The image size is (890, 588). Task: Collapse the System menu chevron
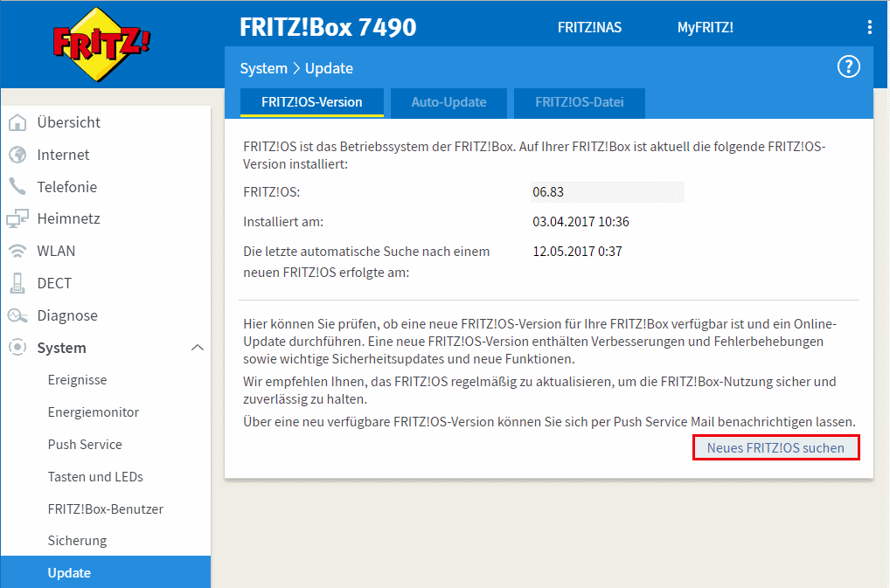click(197, 348)
